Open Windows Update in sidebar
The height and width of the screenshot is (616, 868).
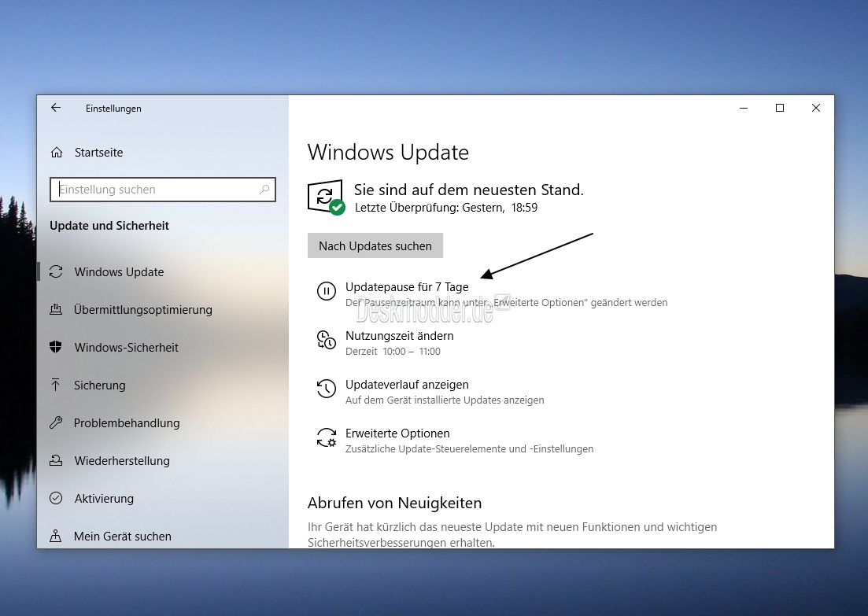[x=119, y=271]
